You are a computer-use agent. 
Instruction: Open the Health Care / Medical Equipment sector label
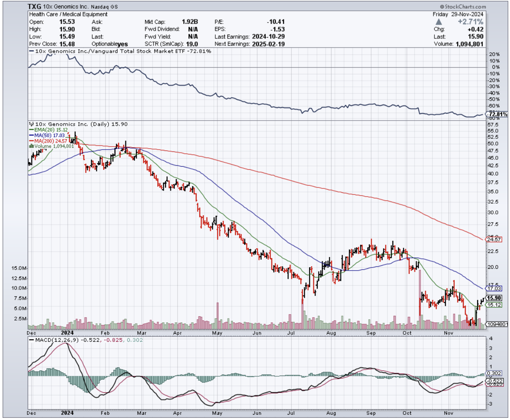coord(68,14)
